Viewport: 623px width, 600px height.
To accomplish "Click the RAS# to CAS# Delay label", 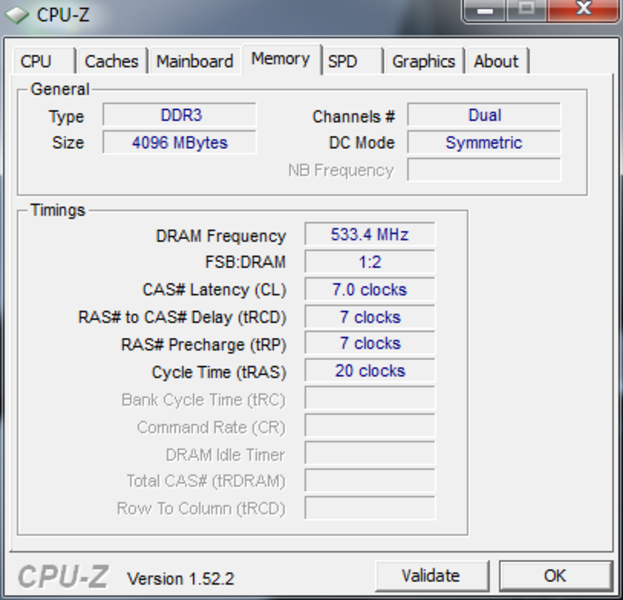I will pyautogui.click(x=182, y=317).
